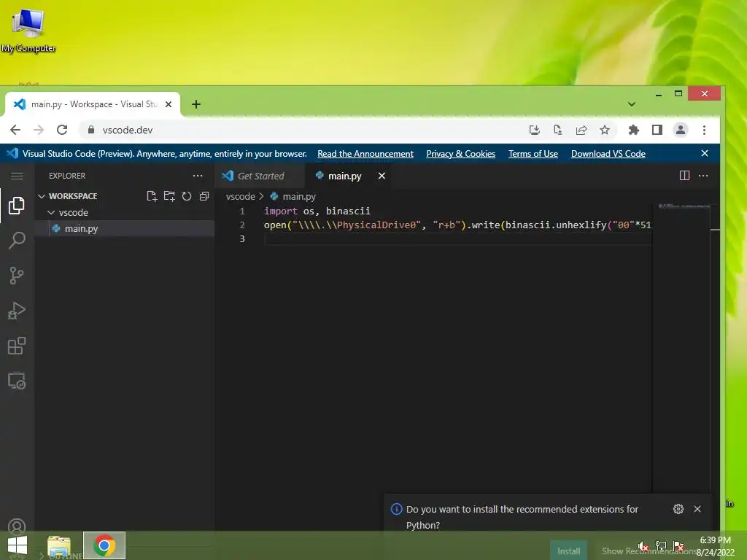Refresh the explorer tree
Viewport: 747px width, 560px height.
coord(187,196)
